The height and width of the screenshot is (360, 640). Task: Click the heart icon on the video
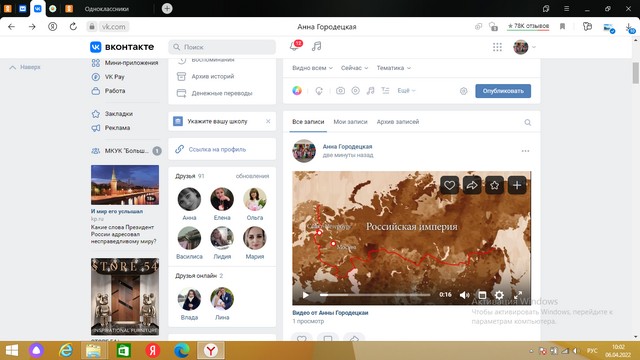tap(449, 185)
